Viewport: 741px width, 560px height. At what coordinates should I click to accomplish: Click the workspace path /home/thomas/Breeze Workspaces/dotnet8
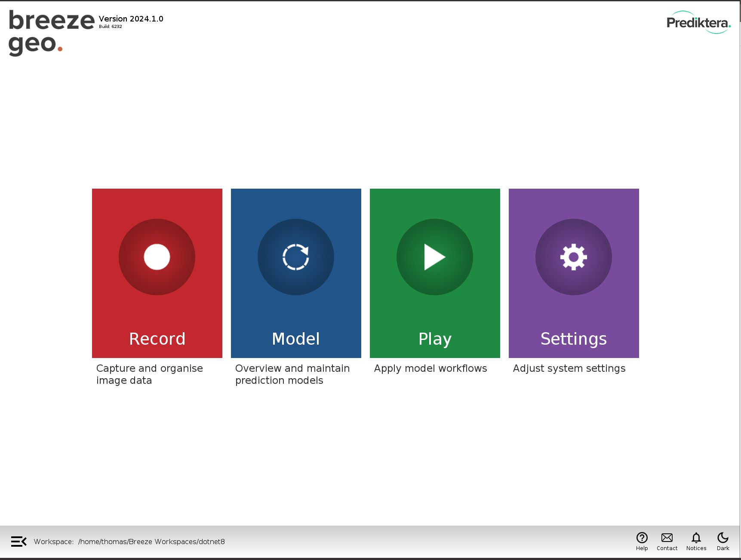click(x=151, y=542)
